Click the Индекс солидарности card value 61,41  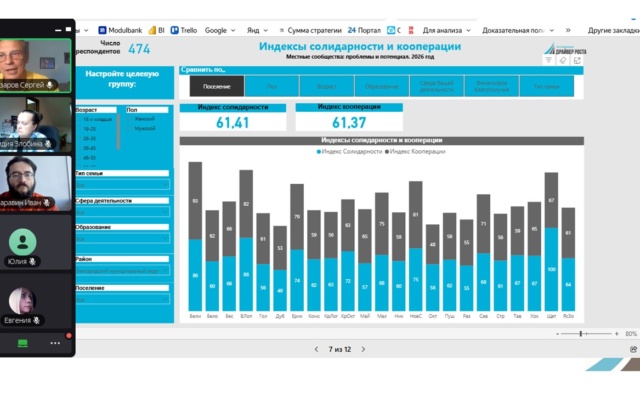pyautogui.click(x=233, y=122)
